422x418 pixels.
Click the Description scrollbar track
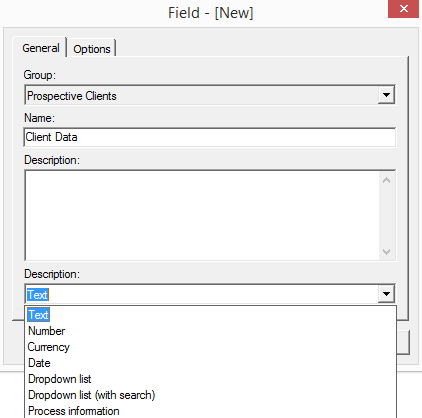click(386, 216)
